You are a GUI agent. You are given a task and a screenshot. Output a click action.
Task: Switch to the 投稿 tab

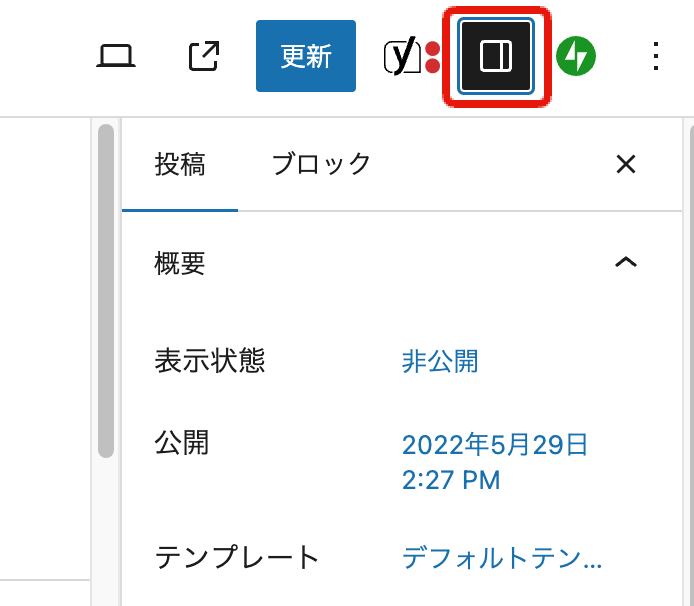click(180, 164)
